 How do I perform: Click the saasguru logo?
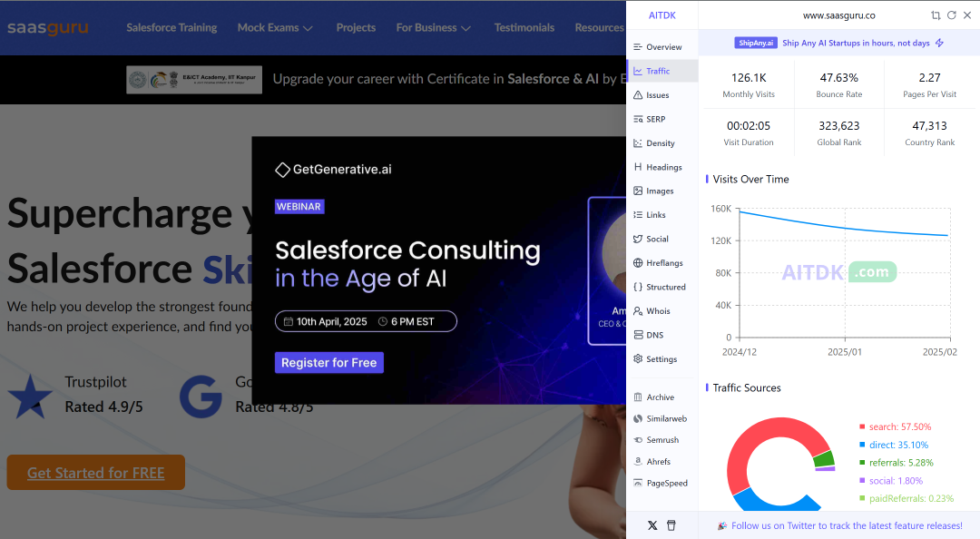pyautogui.click(x=47, y=27)
